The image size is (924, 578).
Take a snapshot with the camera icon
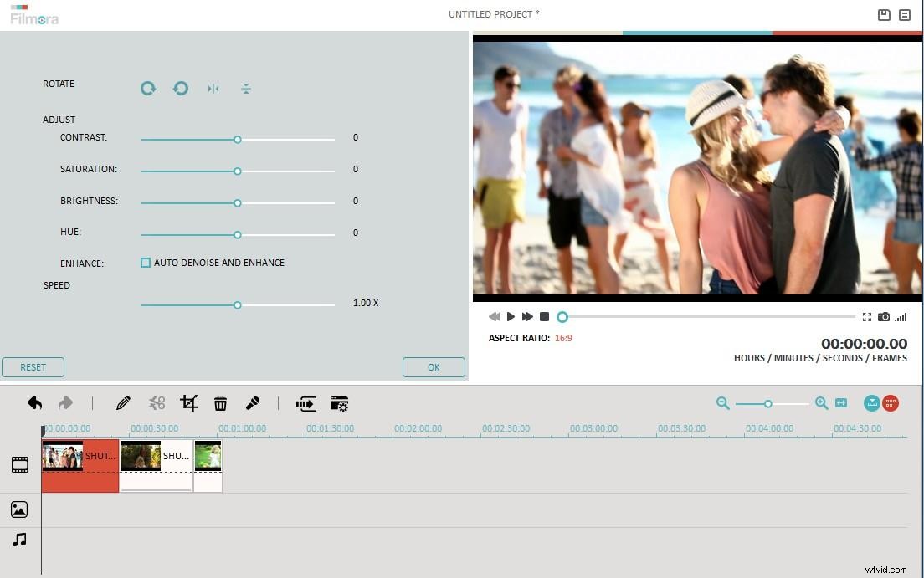(x=884, y=317)
